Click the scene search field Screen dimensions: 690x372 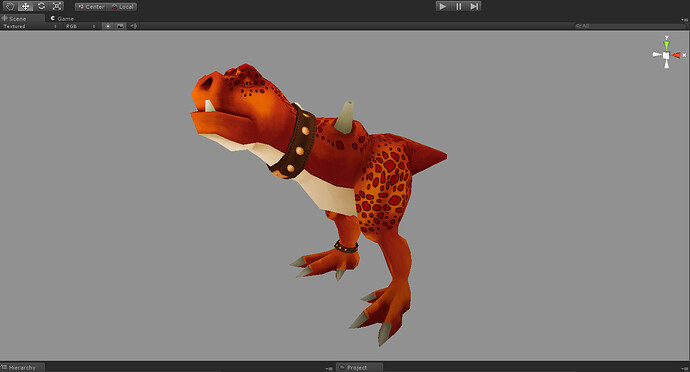pos(631,26)
